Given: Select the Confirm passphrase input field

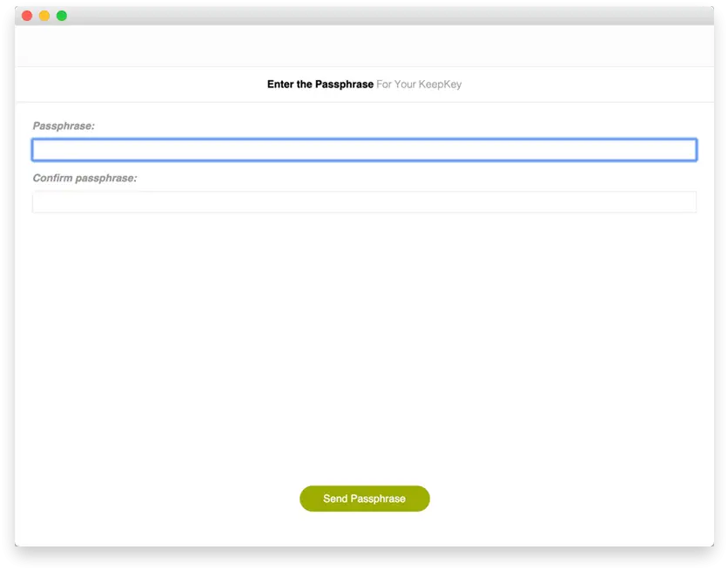Looking at the screenshot, I should [x=364, y=202].
